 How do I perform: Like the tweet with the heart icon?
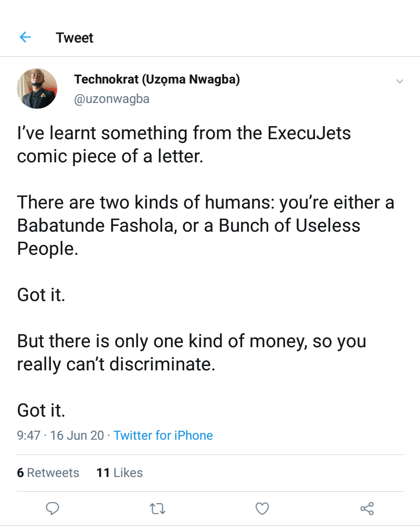pyautogui.click(x=262, y=508)
